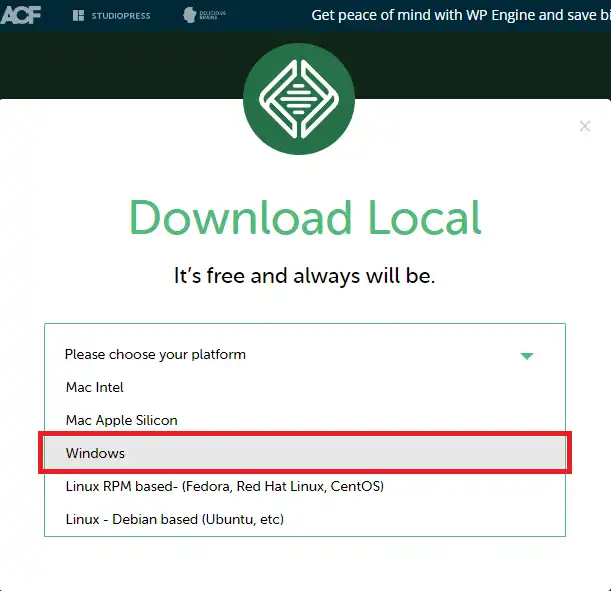Click the Delicious Brains head icon
611x591 pixels.
coord(191,15)
